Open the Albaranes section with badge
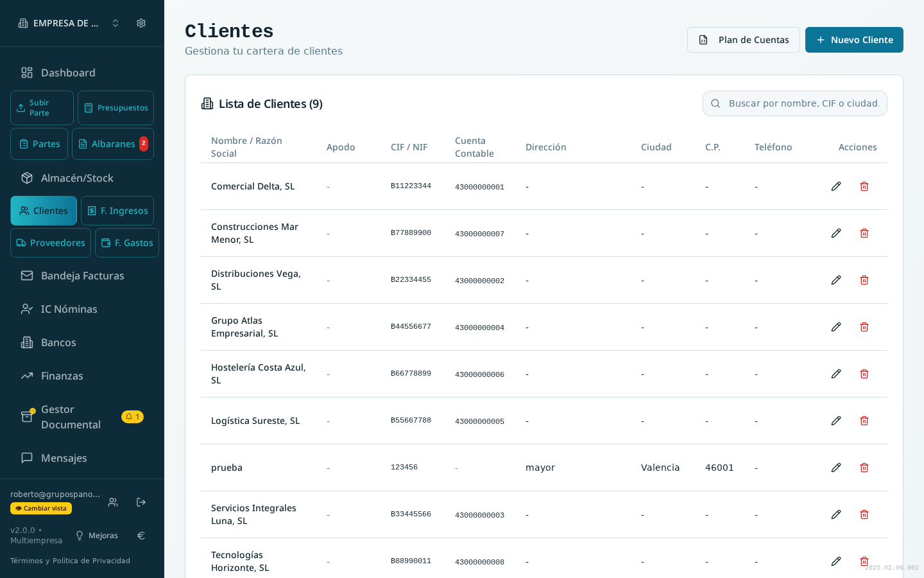Screen dimensions: 924x578 [113, 144]
